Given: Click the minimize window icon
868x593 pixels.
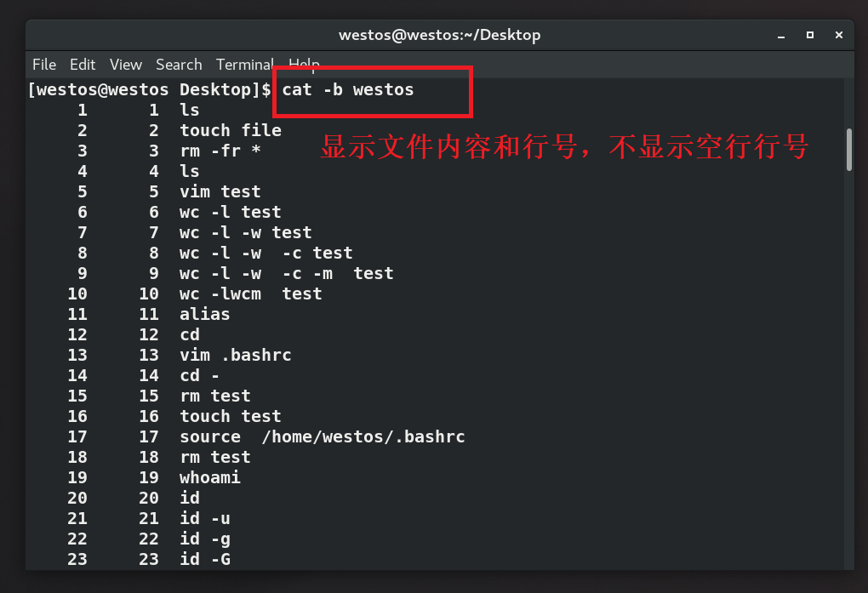Looking at the screenshot, I should point(779,35).
